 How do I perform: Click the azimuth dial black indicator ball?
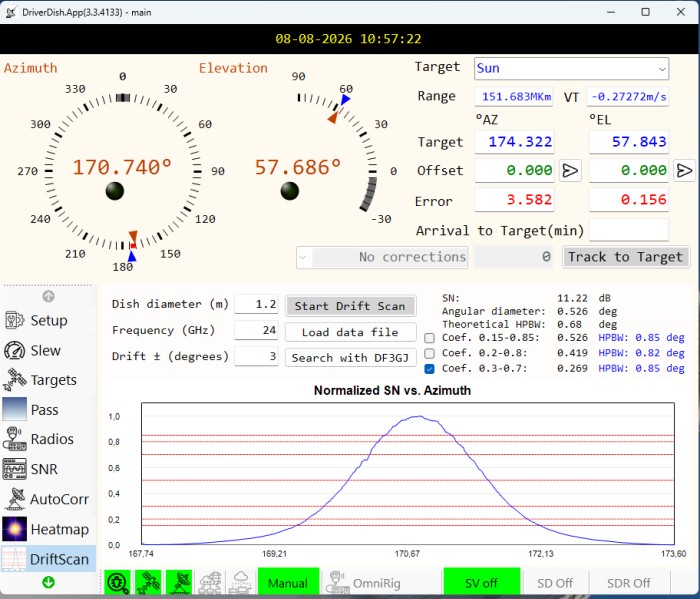[x=115, y=191]
